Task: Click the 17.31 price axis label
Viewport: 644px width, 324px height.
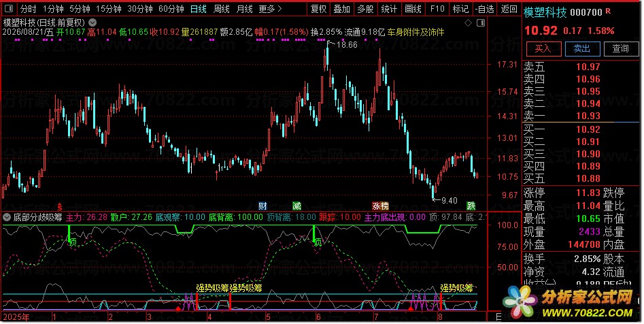Action: click(507, 65)
